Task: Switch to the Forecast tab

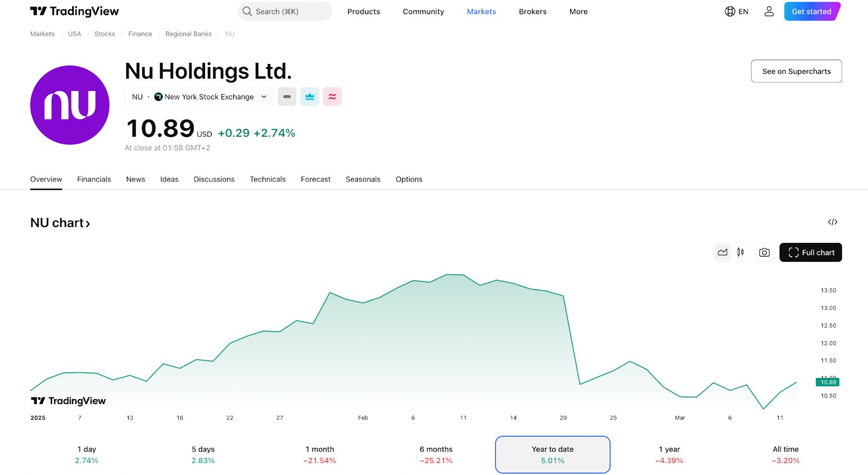Action: 316,179
